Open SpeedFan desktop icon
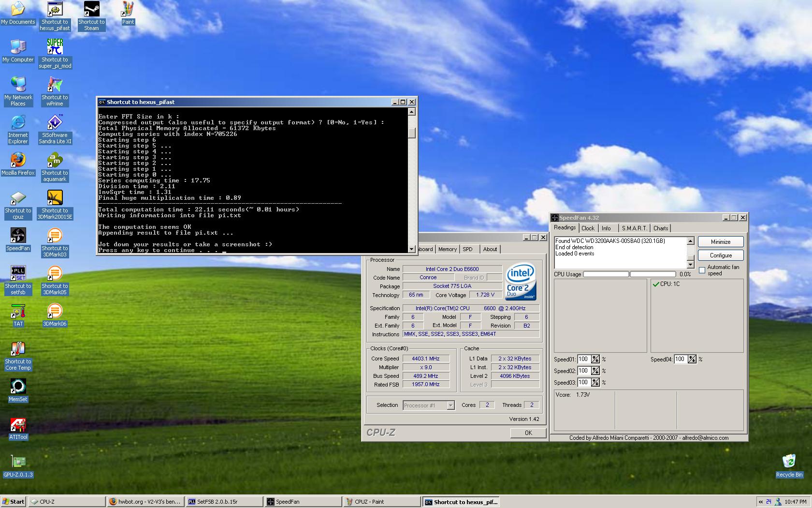This screenshot has width=812, height=508. tap(18, 239)
